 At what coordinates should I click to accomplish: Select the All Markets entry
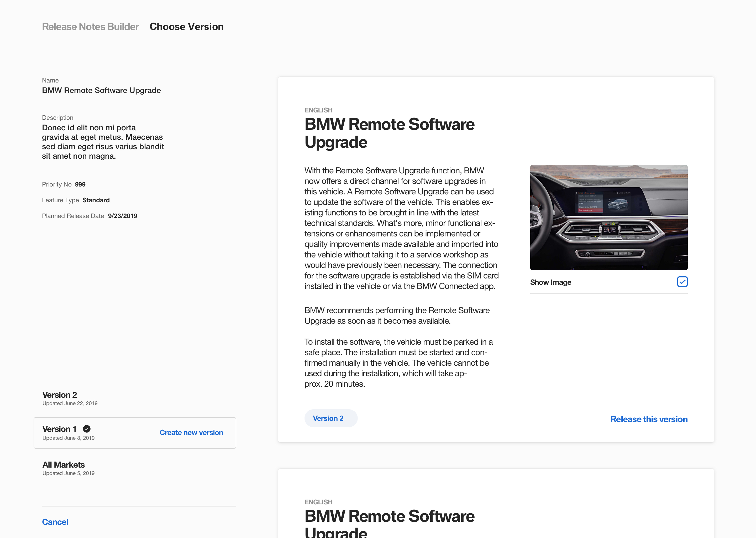tap(69, 468)
